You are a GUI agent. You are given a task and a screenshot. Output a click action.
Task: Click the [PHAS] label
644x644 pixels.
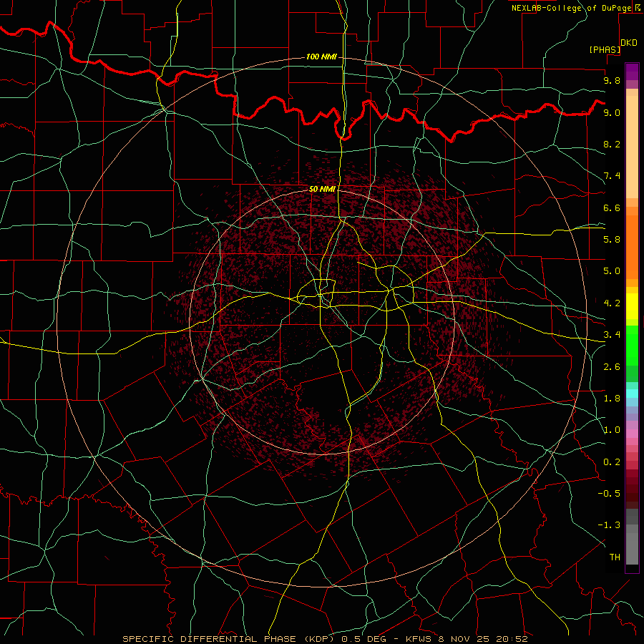coord(605,49)
